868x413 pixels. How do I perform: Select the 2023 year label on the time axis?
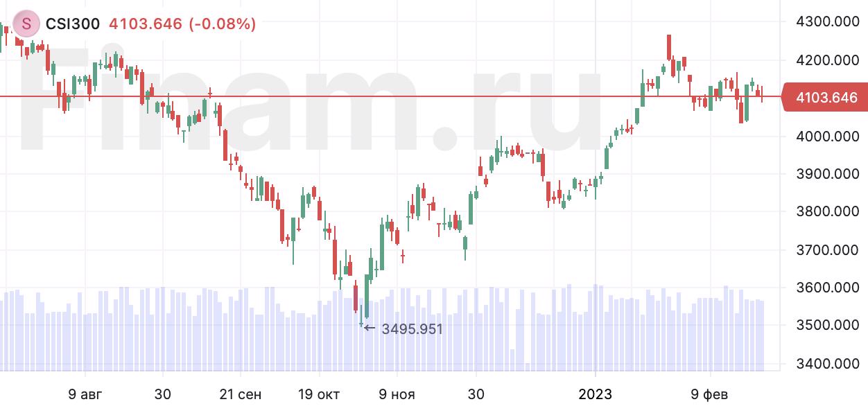point(596,394)
